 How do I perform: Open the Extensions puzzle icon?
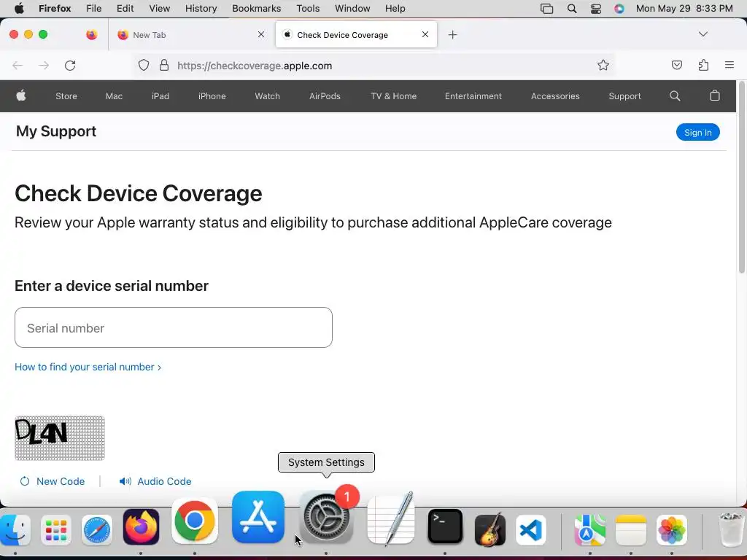pos(703,65)
